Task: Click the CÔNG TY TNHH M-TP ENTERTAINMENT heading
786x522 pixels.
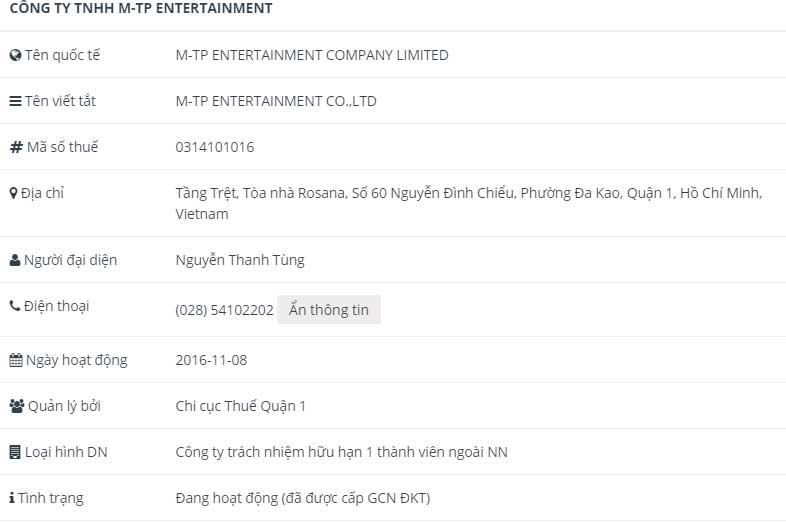Action: 141,9
